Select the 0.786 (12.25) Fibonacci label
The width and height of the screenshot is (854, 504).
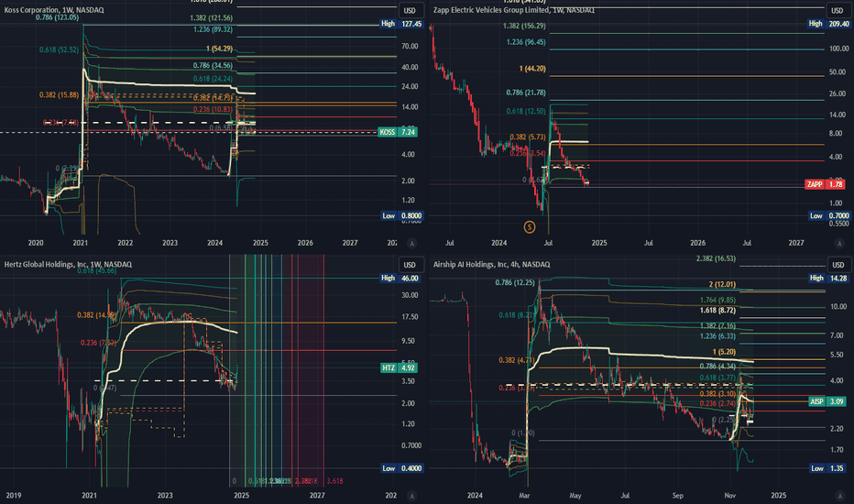(515, 282)
